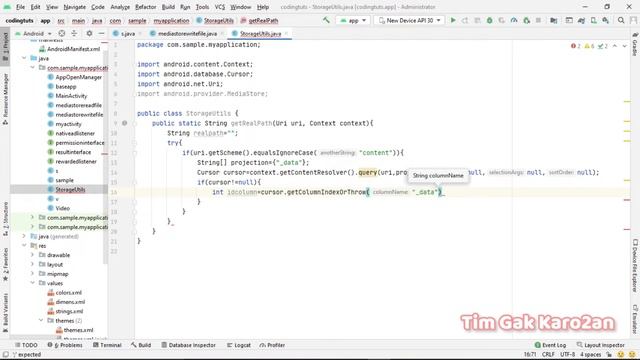The height and width of the screenshot is (360, 640).
Task: Collapse the res folder
Action: 24,246
